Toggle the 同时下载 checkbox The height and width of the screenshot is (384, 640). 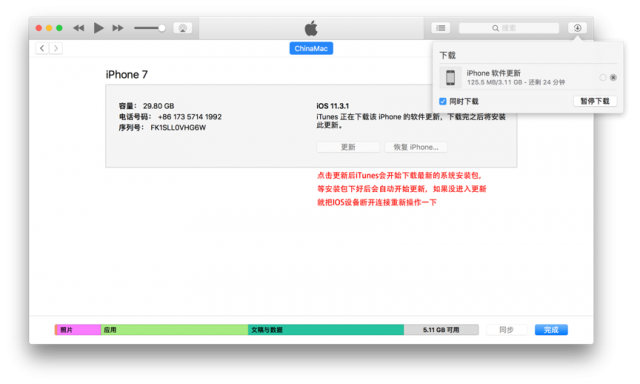coord(442,101)
